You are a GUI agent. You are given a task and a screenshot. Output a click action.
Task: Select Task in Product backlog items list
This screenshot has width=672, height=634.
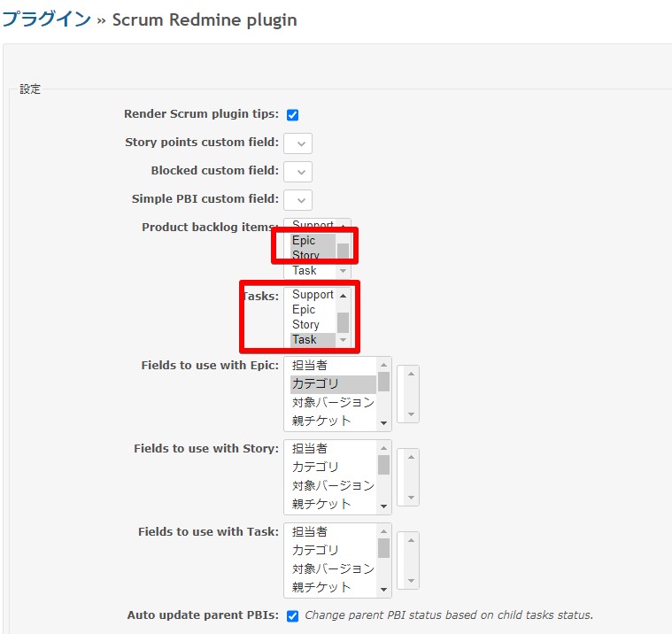pos(313,270)
